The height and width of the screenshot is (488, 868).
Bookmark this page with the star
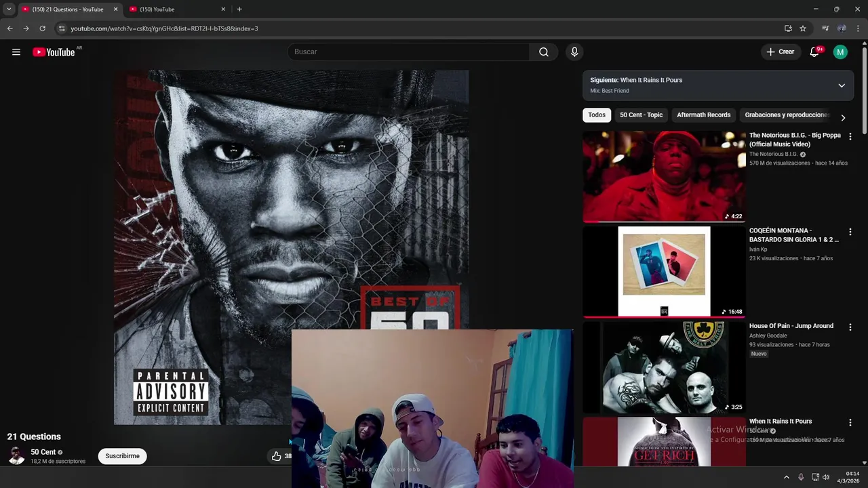[x=803, y=28]
